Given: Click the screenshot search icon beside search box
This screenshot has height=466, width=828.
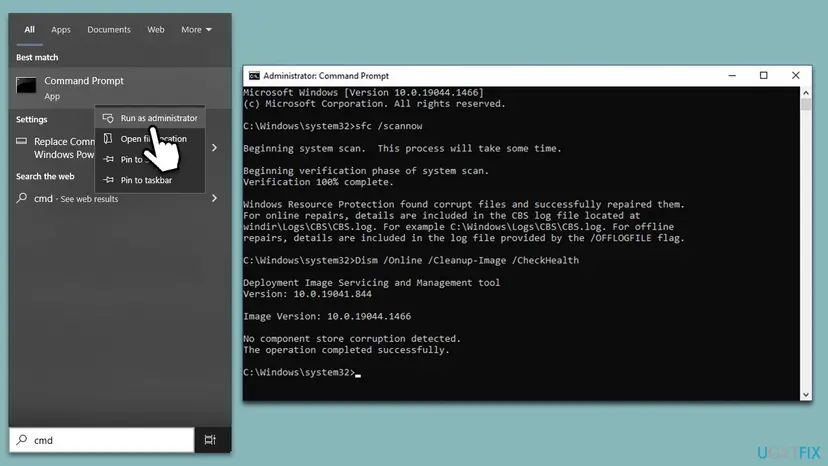Looking at the screenshot, I should [210, 440].
